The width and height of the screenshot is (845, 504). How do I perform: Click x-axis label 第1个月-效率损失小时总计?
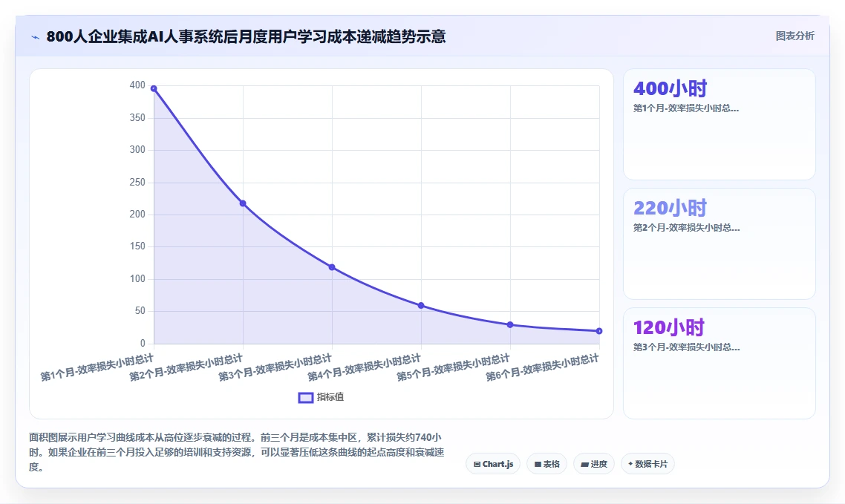97,367
